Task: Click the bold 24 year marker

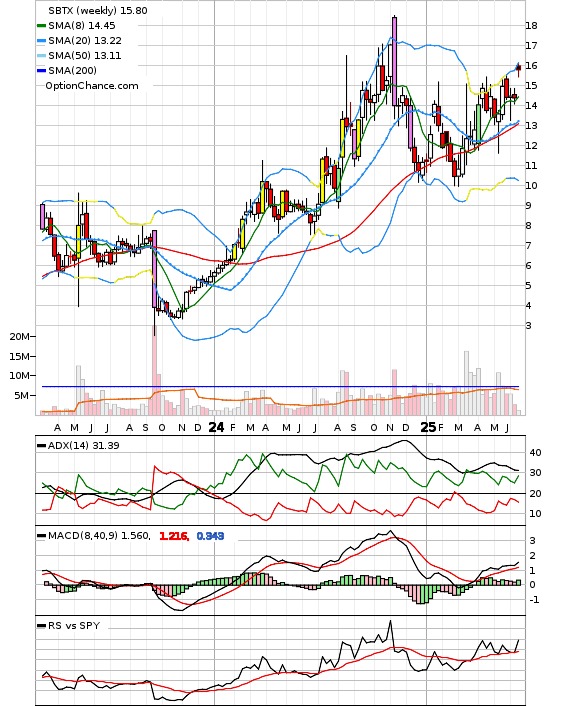Action: pos(216,427)
